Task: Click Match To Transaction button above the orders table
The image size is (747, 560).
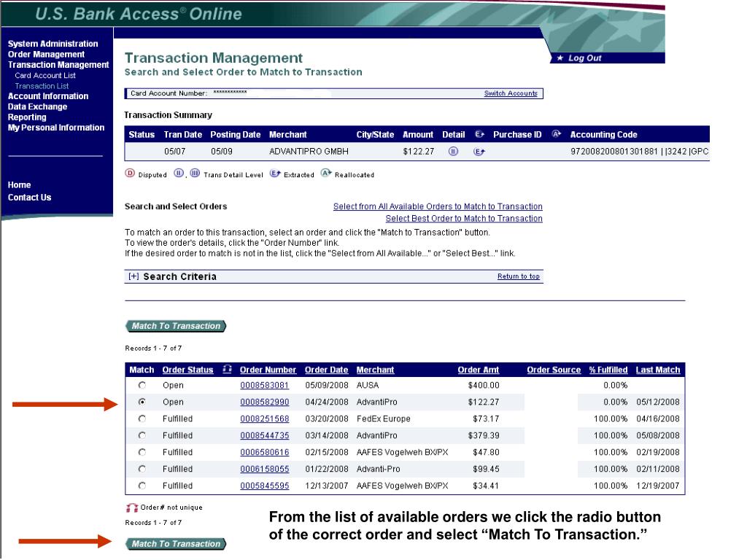Action: pyautogui.click(x=176, y=326)
